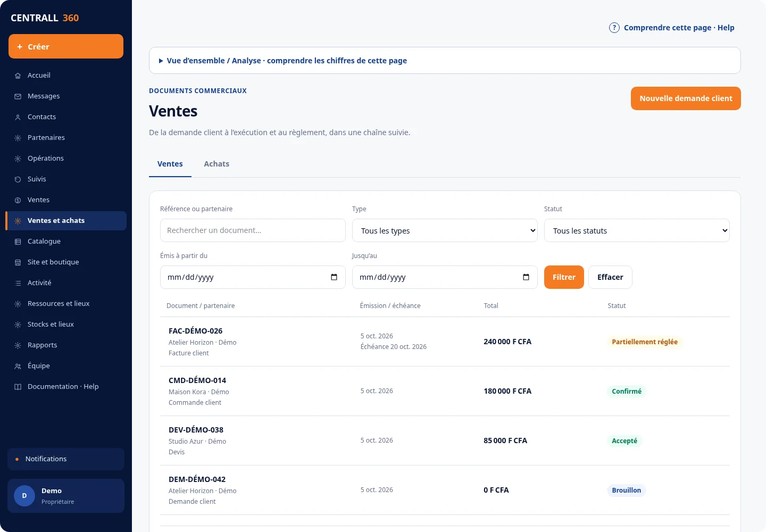Clear filters with the Effacer button
Screen dimensions: 766x532
[x=610, y=277]
